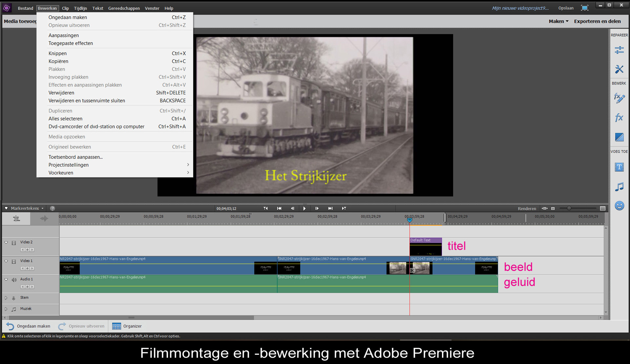Click the timeline zoom slider handle
The image size is (630, 364).
point(569,208)
